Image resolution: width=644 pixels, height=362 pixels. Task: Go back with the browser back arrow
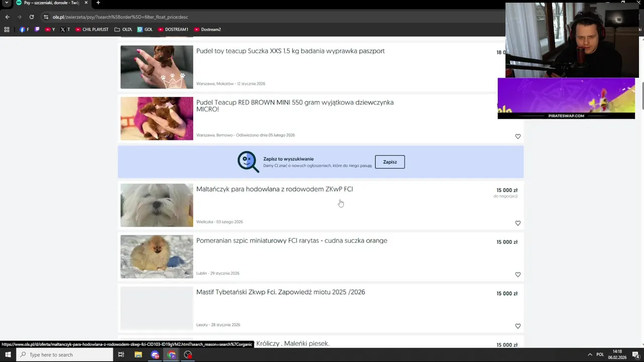pos(7,17)
